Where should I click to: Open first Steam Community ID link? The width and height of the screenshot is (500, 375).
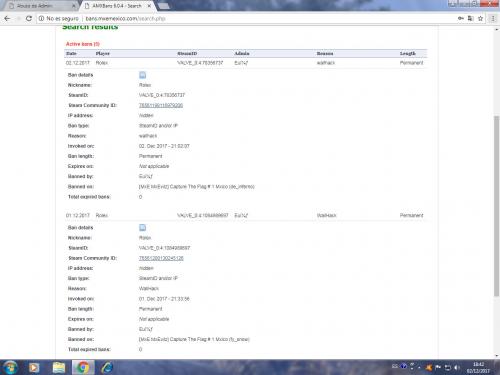[161, 105]
